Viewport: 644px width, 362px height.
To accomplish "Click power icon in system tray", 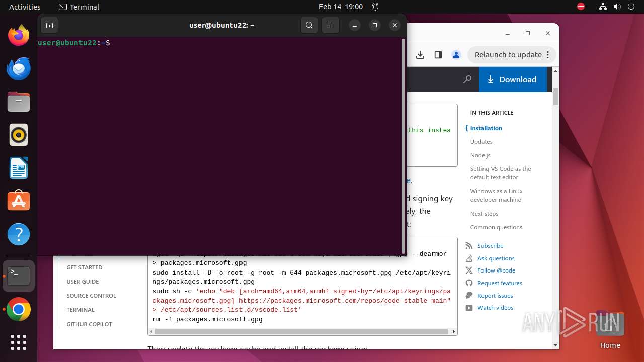I will pyautogui.click(x=631, y=7).
